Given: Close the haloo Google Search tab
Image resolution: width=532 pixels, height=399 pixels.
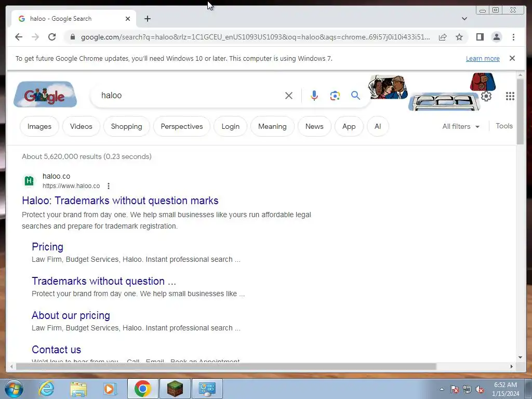Looking at the screenshot, I should [128, 19].
